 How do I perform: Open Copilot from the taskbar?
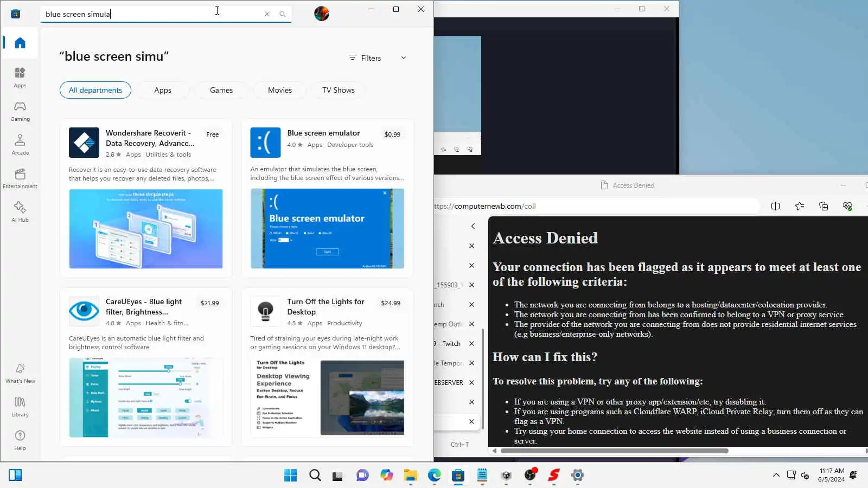[x=386, y=476]
